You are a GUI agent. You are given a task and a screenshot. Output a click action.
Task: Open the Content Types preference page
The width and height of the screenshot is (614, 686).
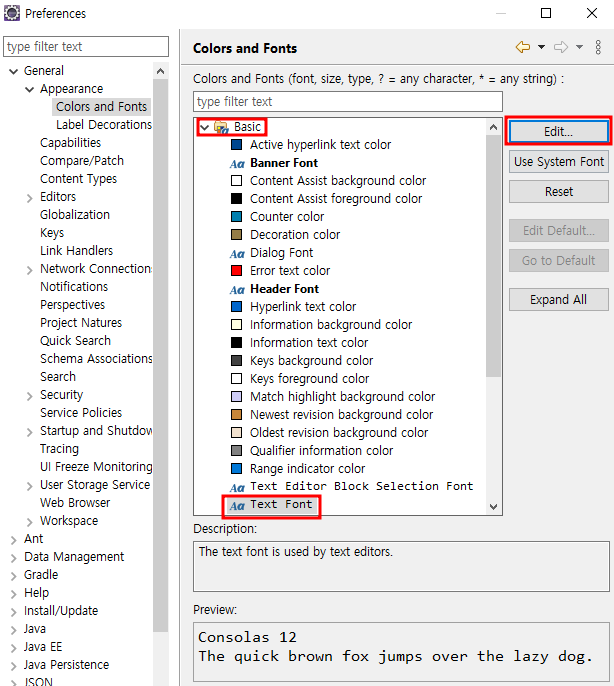(x=78, y=178)
